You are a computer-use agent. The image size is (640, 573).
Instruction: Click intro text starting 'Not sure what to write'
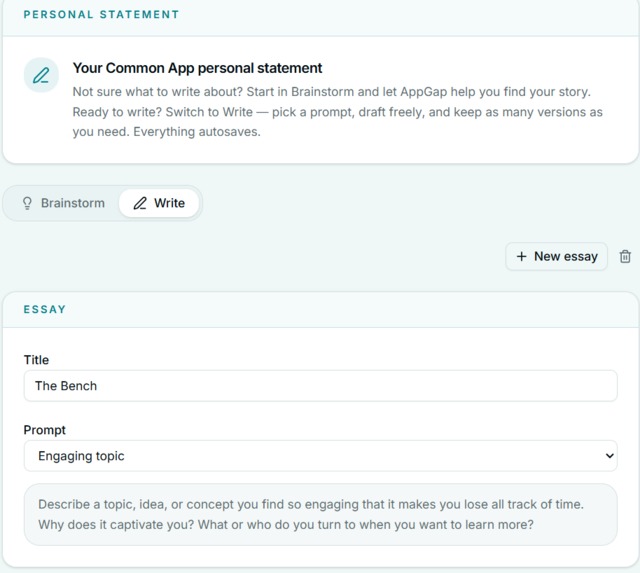337,112
